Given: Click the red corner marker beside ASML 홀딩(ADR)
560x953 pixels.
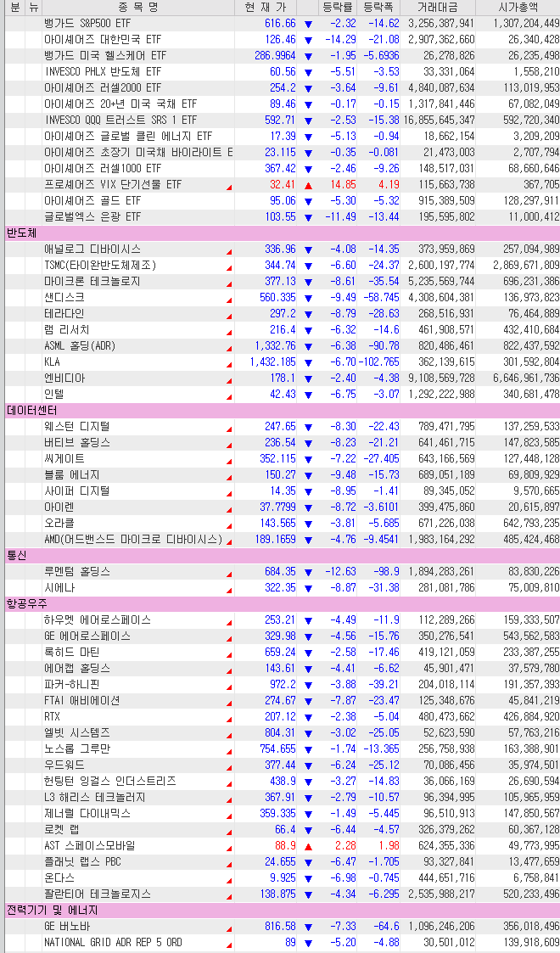Looking at the screenshot, I should (x=229, y=349).
